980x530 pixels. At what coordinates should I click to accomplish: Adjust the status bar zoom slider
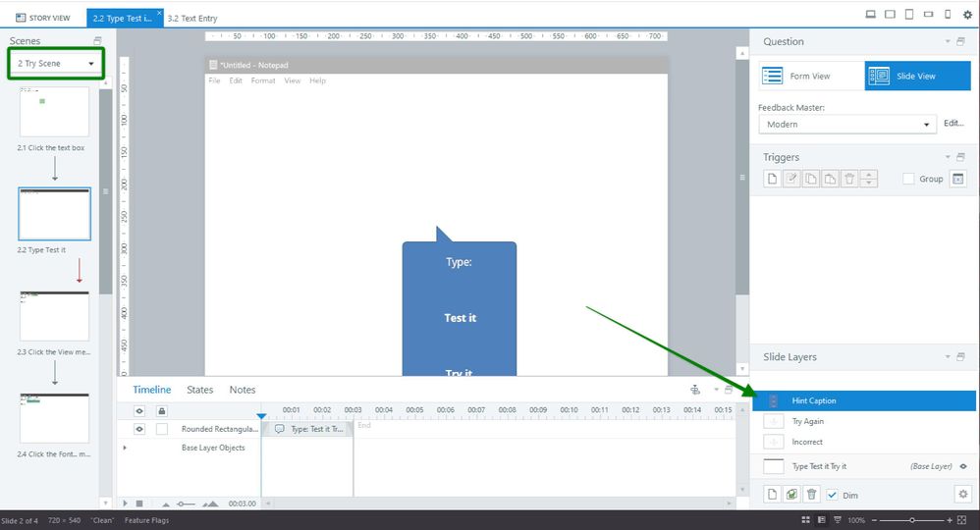pos(912,520)
